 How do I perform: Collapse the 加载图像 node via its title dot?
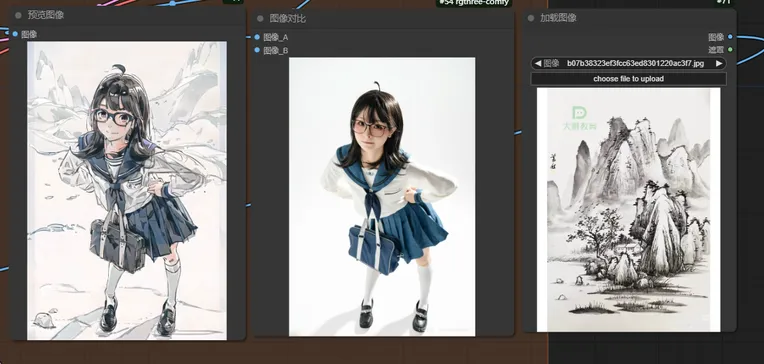click(531, 18)
